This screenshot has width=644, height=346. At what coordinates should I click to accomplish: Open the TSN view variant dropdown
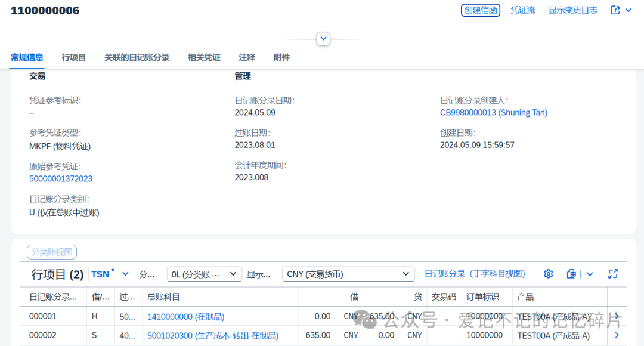click(125, 274)
